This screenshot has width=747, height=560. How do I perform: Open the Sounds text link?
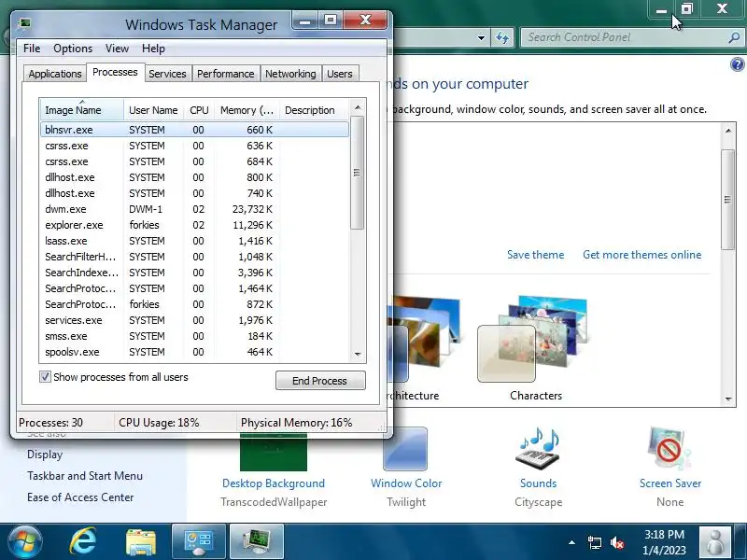pyautogui.click(x=539, y=483)
